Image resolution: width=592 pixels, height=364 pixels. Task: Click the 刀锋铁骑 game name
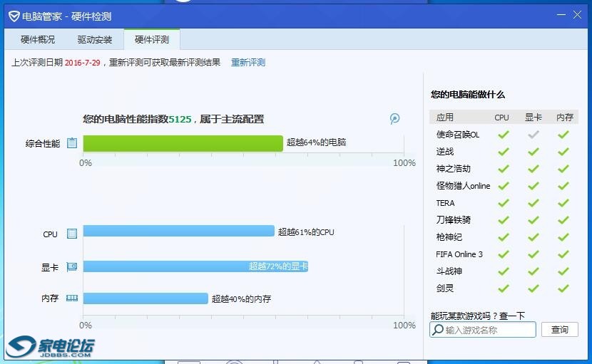click(x=453, y=220)
